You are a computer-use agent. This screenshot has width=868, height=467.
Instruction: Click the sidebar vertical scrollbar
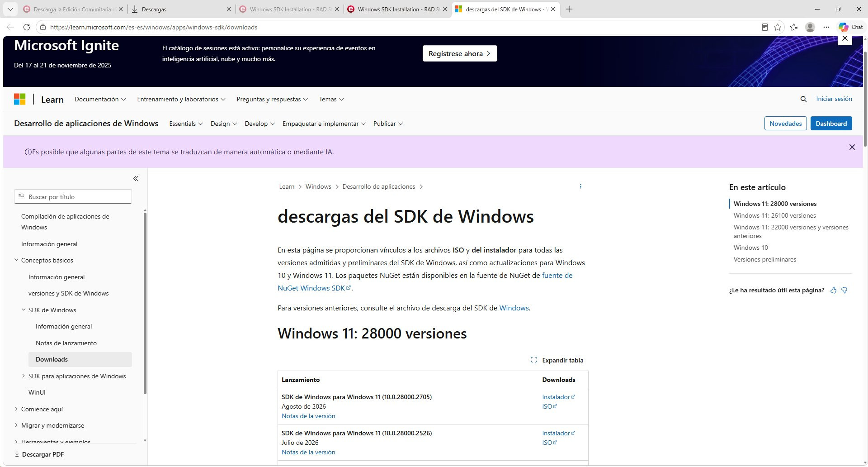pos(145,302)
